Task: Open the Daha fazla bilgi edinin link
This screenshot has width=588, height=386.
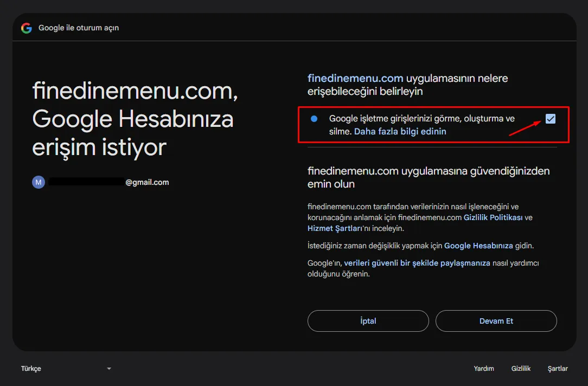Action: 400,131
